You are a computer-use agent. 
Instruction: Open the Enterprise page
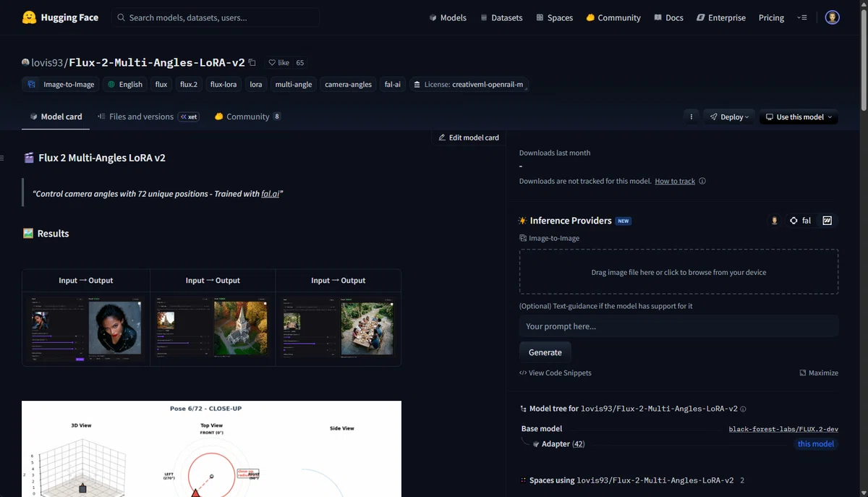721,17
